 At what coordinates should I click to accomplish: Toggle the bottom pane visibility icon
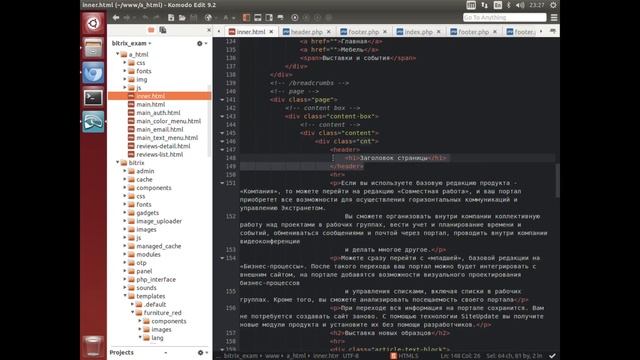(258, 18)
